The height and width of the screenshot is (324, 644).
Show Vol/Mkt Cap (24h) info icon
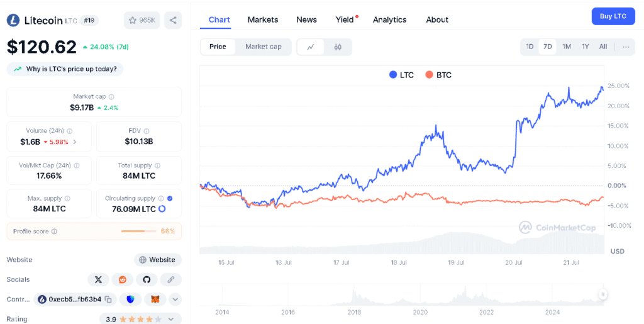(77, 165)
